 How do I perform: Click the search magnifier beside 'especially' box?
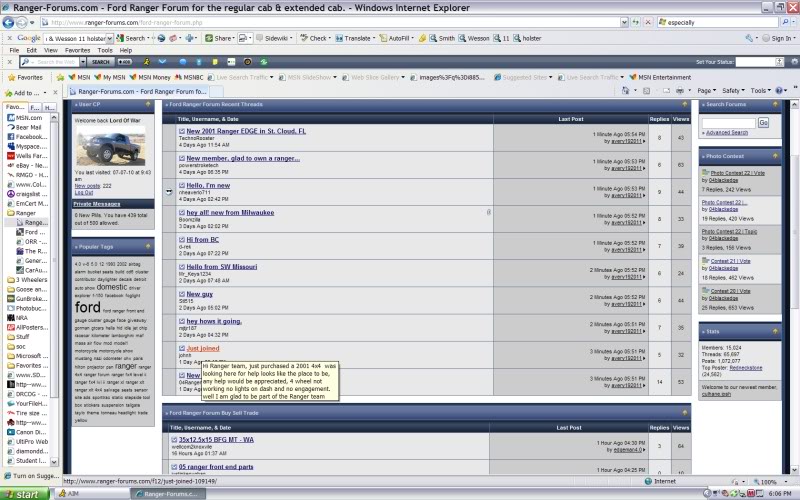point(785,22)
